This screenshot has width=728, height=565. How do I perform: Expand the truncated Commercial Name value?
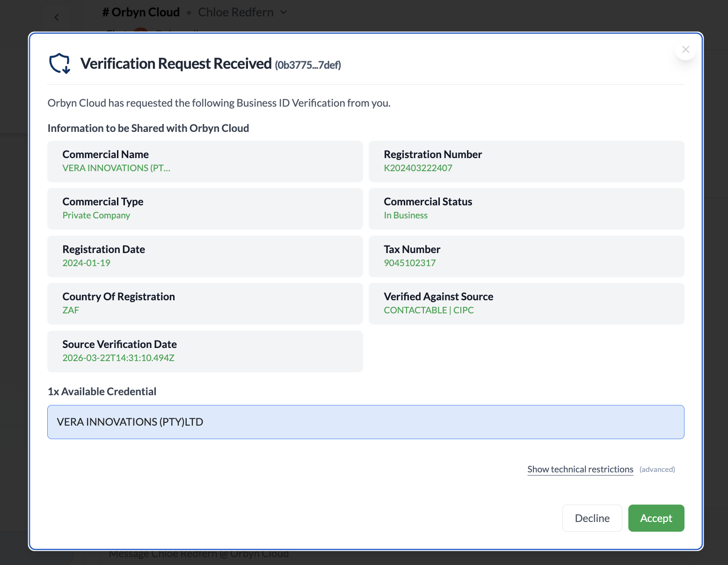116,168
